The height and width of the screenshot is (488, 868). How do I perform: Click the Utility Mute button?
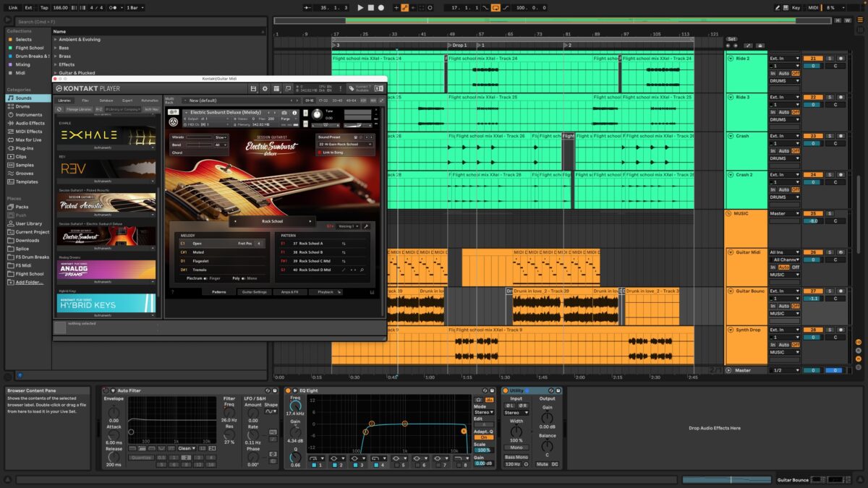click(x=542, y=463)
